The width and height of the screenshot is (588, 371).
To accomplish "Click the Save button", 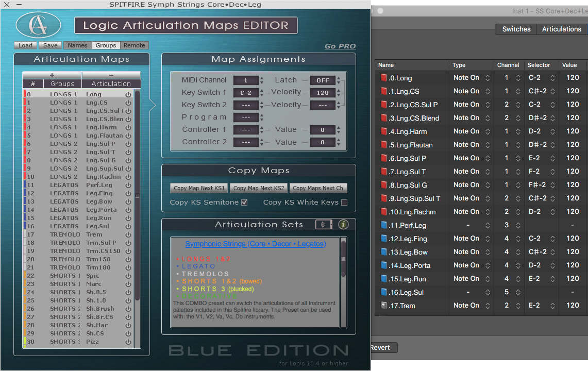I will point(51,45).
